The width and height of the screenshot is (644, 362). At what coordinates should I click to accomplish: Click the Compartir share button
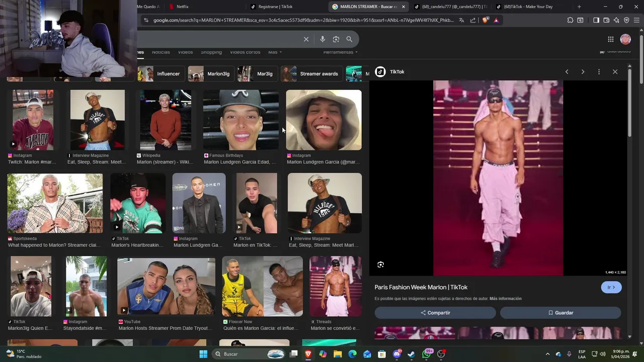pos(435,313)
